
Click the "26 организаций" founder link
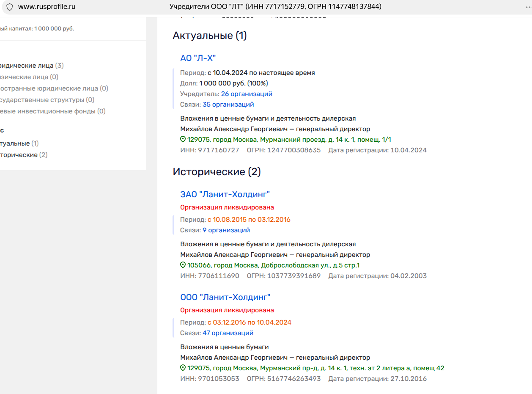pyautogui.click(x=247, y=94)
